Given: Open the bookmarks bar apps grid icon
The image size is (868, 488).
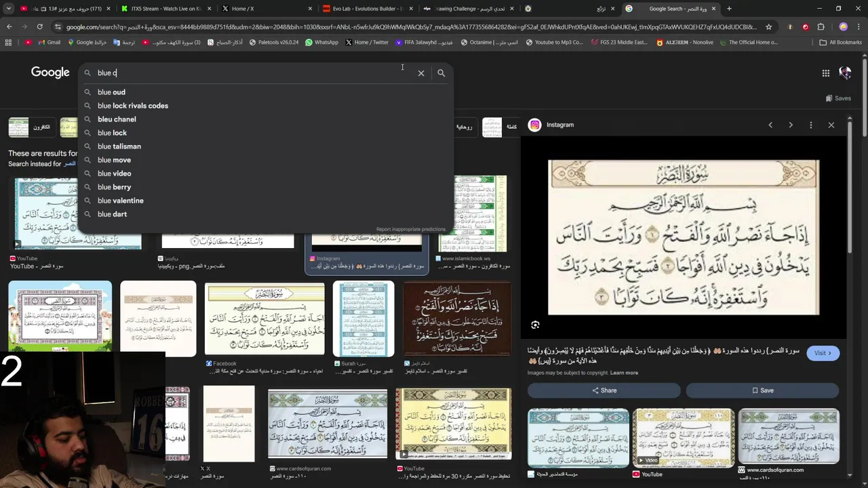Looking at the screenshot, I should pos(8,42).
